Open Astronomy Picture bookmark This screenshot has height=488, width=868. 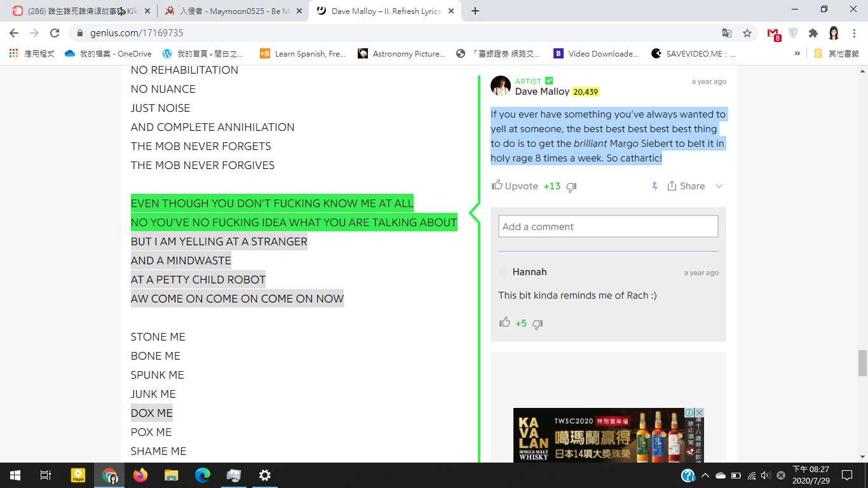click(402, 54)
